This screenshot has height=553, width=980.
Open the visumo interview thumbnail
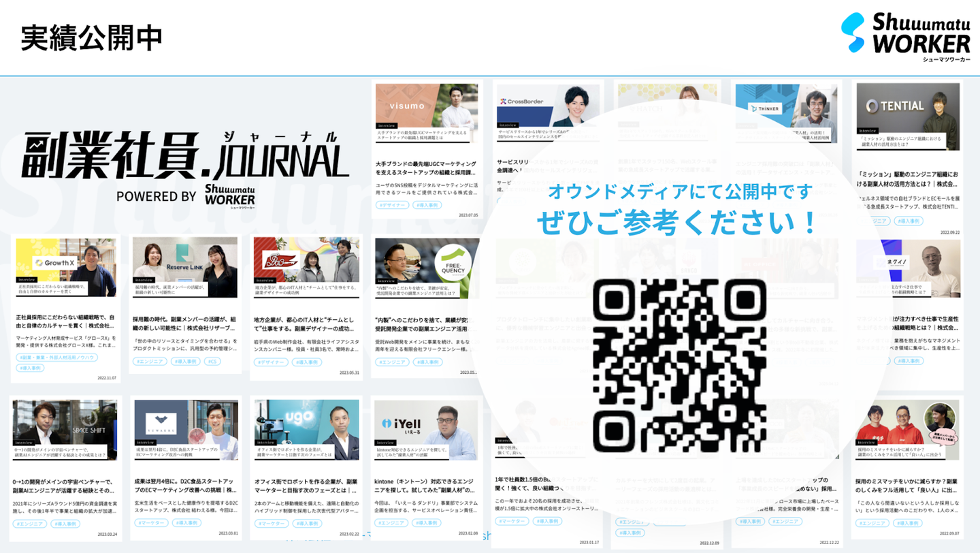(x=427, y=114)
